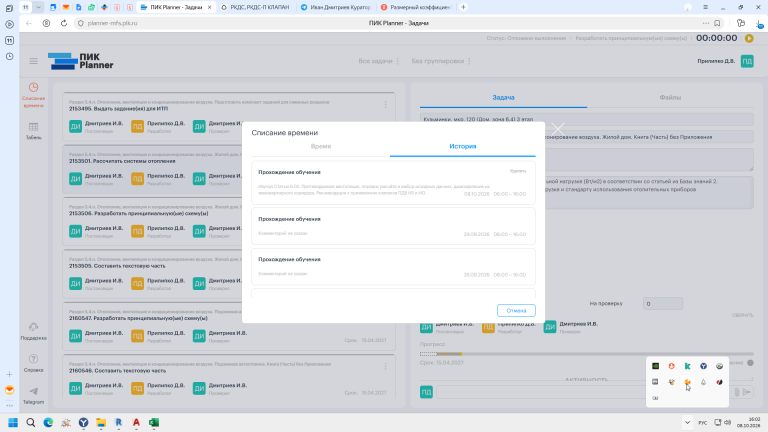Open Yandex Browser from the taskbar
This screenshot has height=432, width=768.
coord(83,423)
